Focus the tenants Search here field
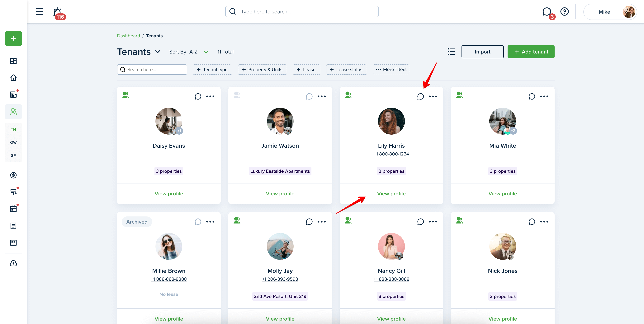Image resolution: width=644 pixels, height=324 pixels. pos(152,69)
